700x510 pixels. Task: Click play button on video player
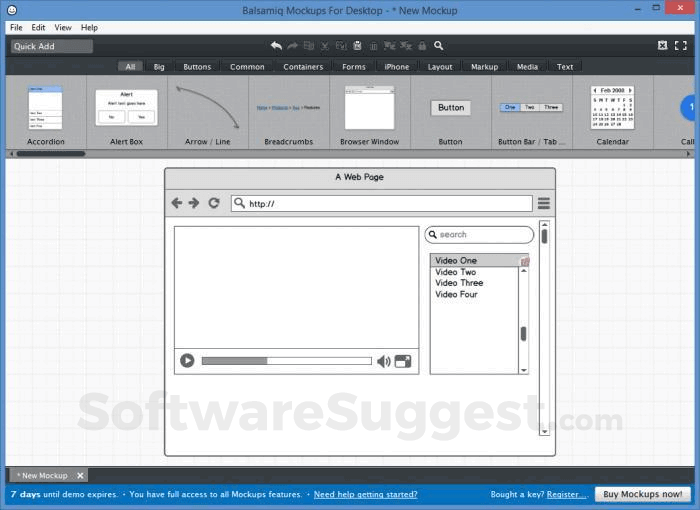[x=187, y=360]
